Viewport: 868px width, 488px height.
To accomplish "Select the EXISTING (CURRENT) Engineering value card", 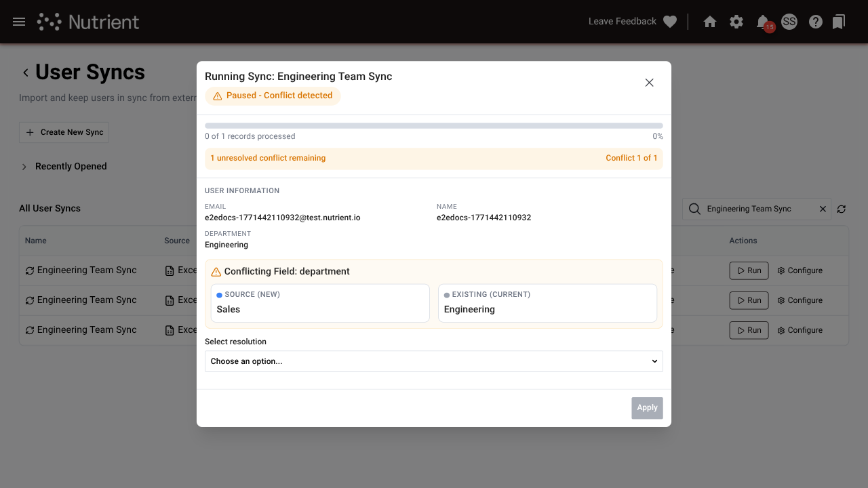I will point(547,302).
